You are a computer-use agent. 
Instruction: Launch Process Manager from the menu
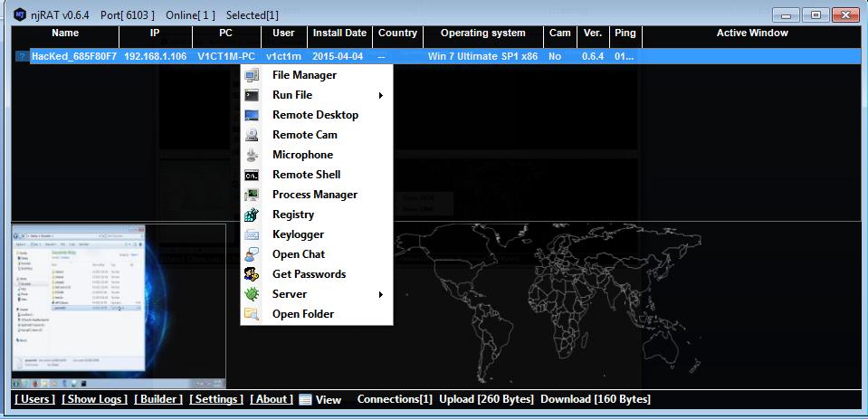coord(317,195)
